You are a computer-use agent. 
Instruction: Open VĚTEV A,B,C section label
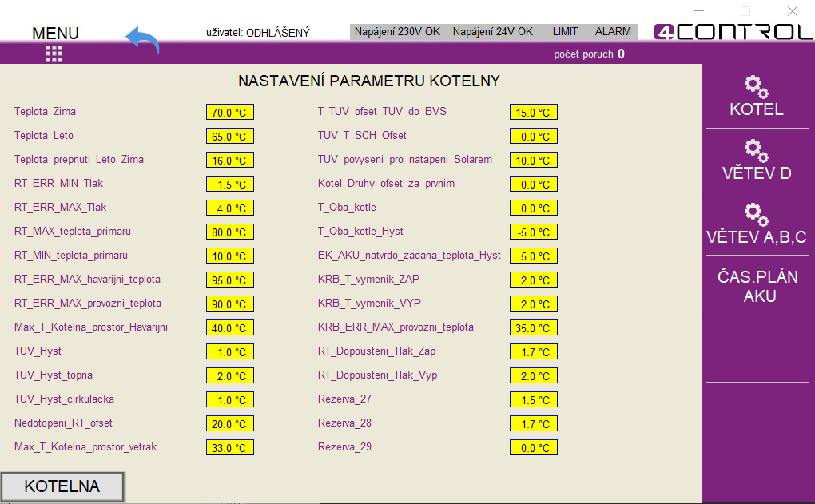pos(756,237)
